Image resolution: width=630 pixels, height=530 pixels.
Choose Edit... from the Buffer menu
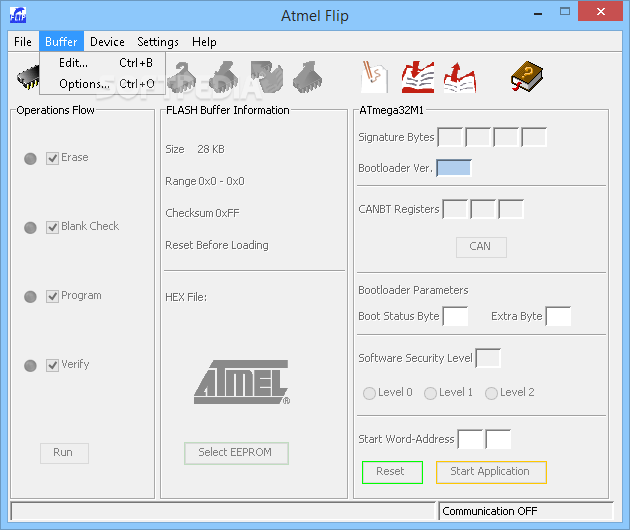pos(102,63)
